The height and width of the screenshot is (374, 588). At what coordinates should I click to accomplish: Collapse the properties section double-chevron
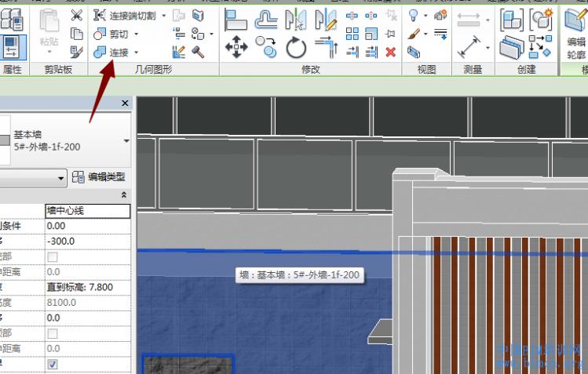point(123,194)
